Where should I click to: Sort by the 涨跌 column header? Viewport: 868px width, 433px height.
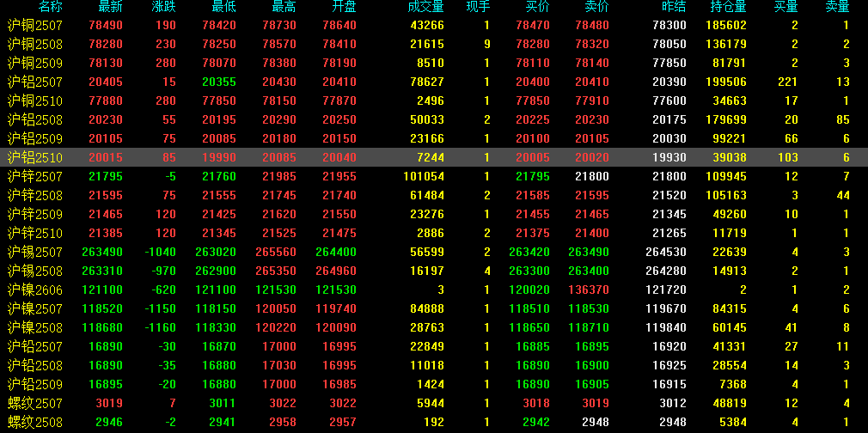pos(163,7)
